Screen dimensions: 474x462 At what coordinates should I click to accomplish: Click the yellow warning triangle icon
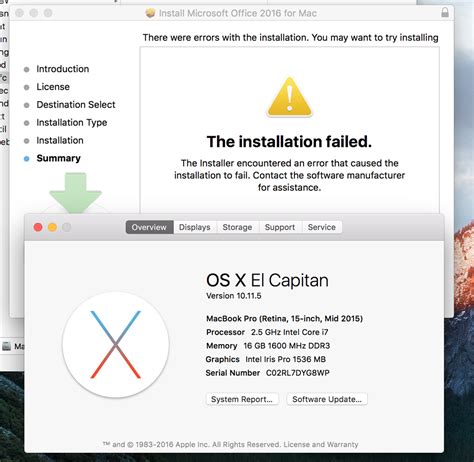[290, 97]
